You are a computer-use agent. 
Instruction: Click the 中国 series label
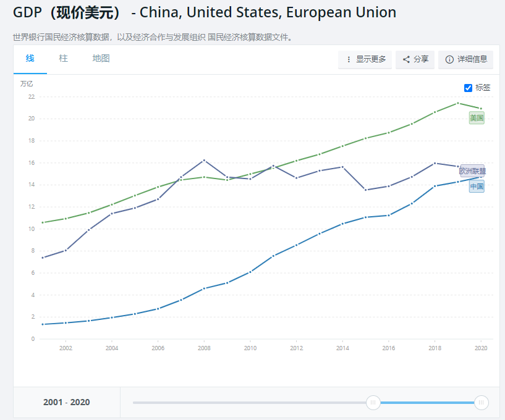[x=477, y=187]
